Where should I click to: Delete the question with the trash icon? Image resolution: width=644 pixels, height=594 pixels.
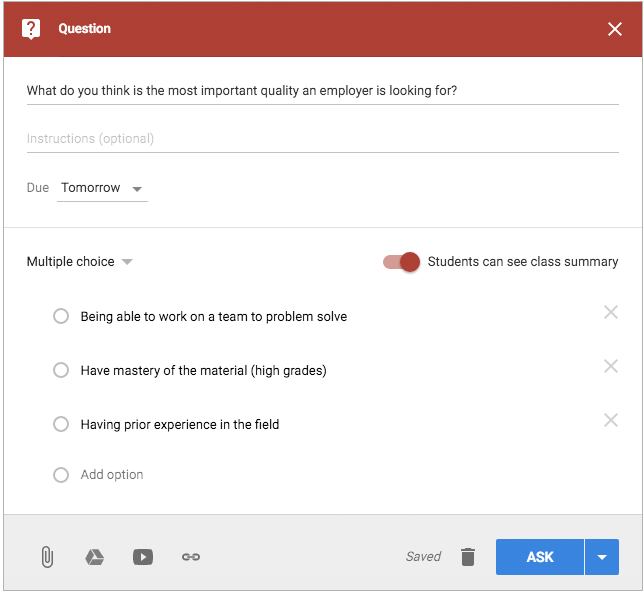(x=468, y=557)
